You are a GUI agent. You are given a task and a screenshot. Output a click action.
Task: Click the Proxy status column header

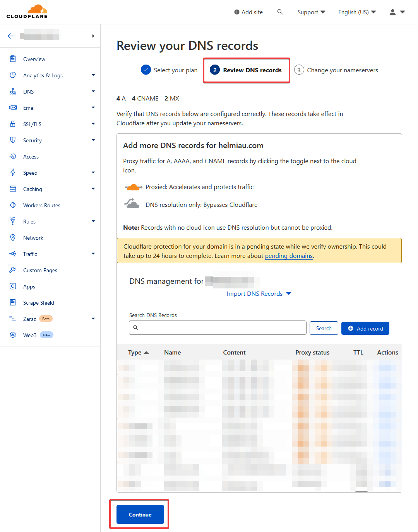click(312, 353)
